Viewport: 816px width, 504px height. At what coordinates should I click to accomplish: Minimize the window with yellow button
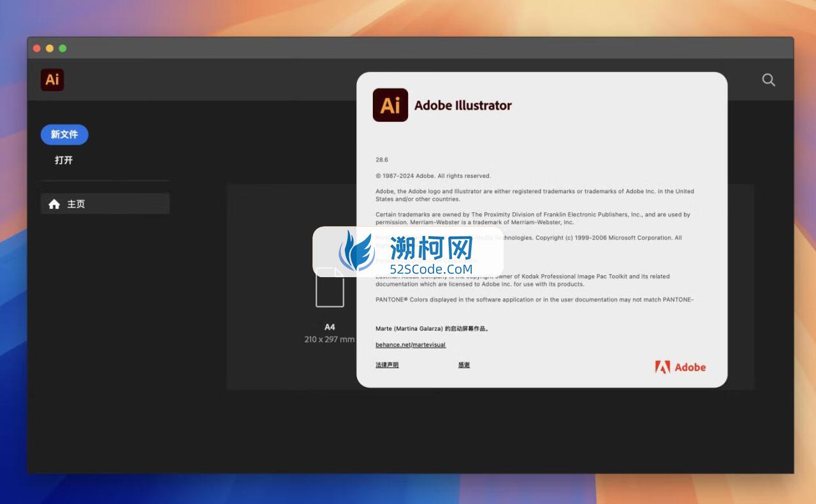[x=50, y=48]
